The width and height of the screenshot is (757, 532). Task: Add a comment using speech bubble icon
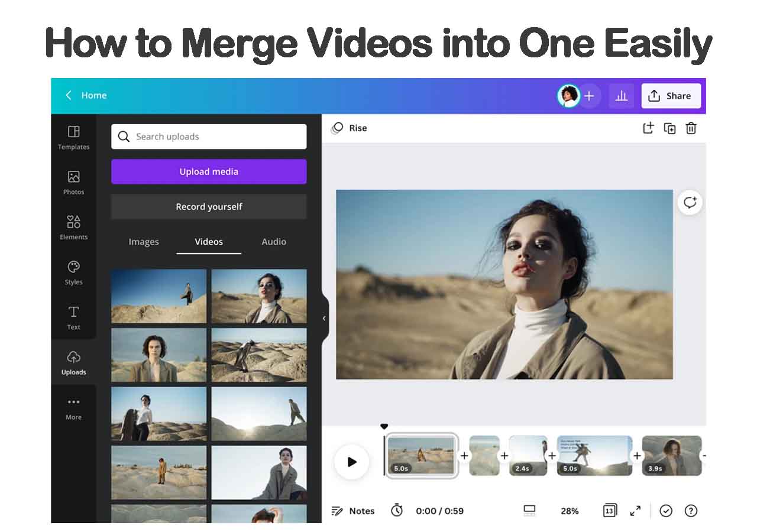tap(690, 203)
